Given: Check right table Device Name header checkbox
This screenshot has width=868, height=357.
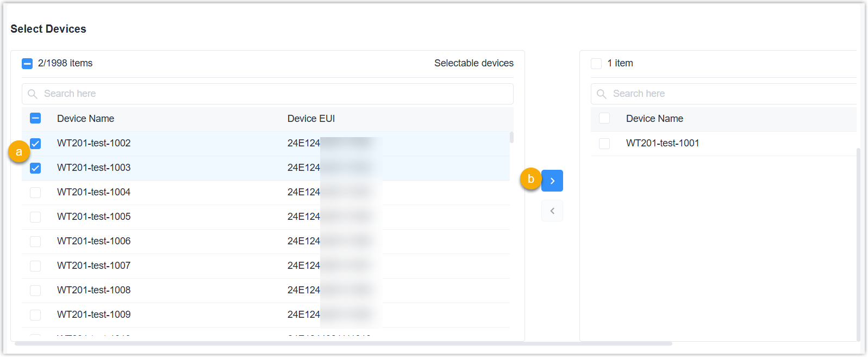Looking at the screenshot, I should click(604, 118).
